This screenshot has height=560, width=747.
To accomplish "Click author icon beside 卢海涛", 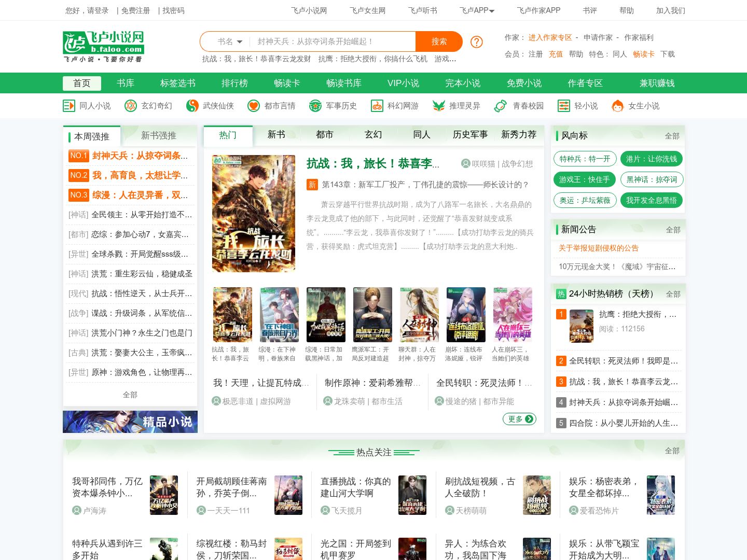I will [77, 511].
